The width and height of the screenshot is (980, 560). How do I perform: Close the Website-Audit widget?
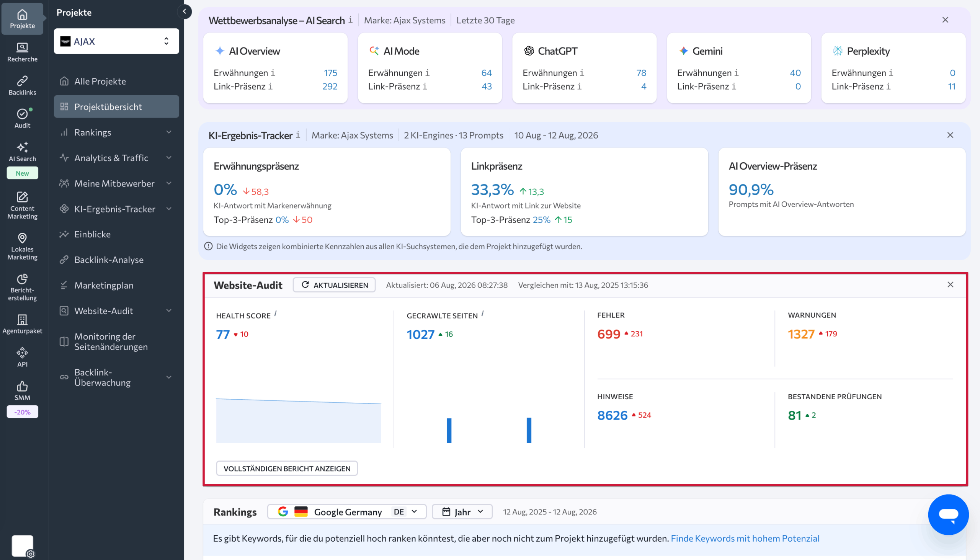tap(950, 285)
